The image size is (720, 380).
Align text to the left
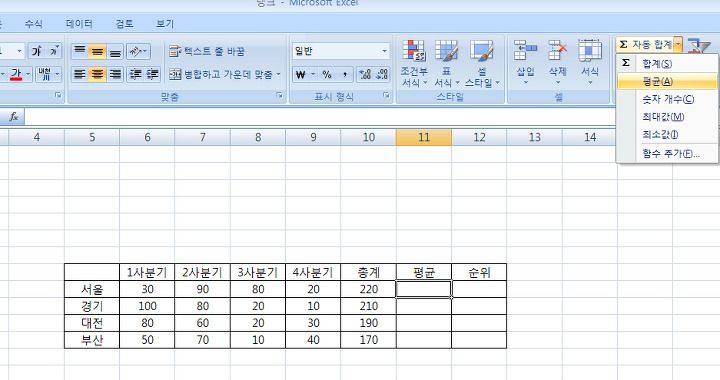(80, 74)
